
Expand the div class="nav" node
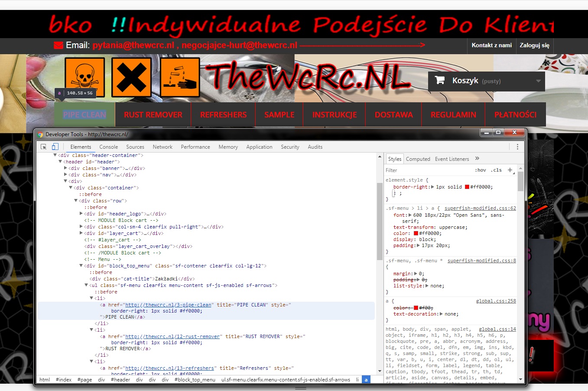pyautogui.click(x=65, y=175)
